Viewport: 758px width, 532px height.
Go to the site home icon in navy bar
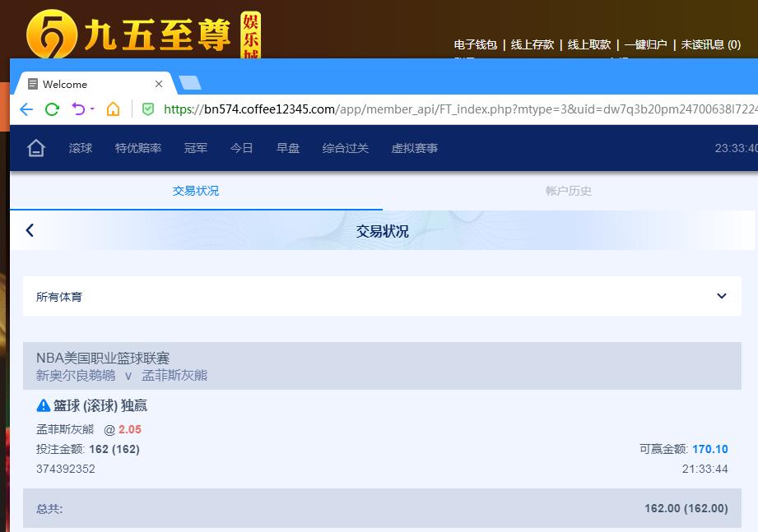point(36,148)
